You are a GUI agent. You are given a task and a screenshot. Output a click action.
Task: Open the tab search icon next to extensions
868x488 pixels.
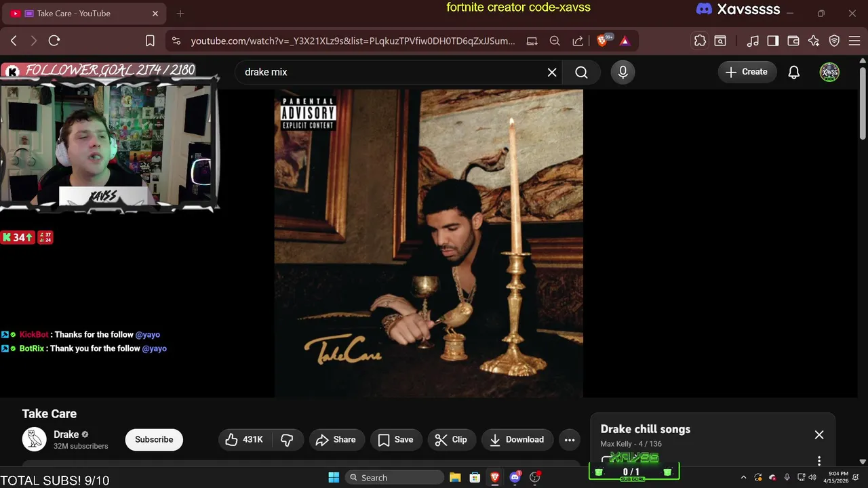pyautogui.click(x=720, y=41)
